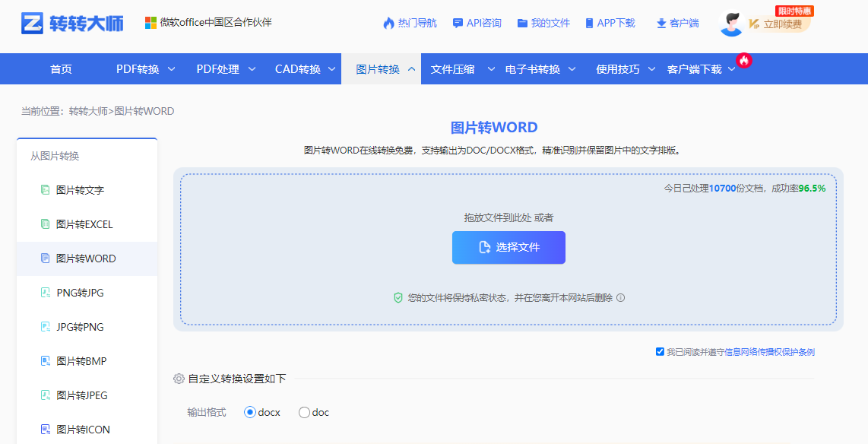Open the 使用技巧 menu
Screen dimensions: 868x444
tap(618, 69)
